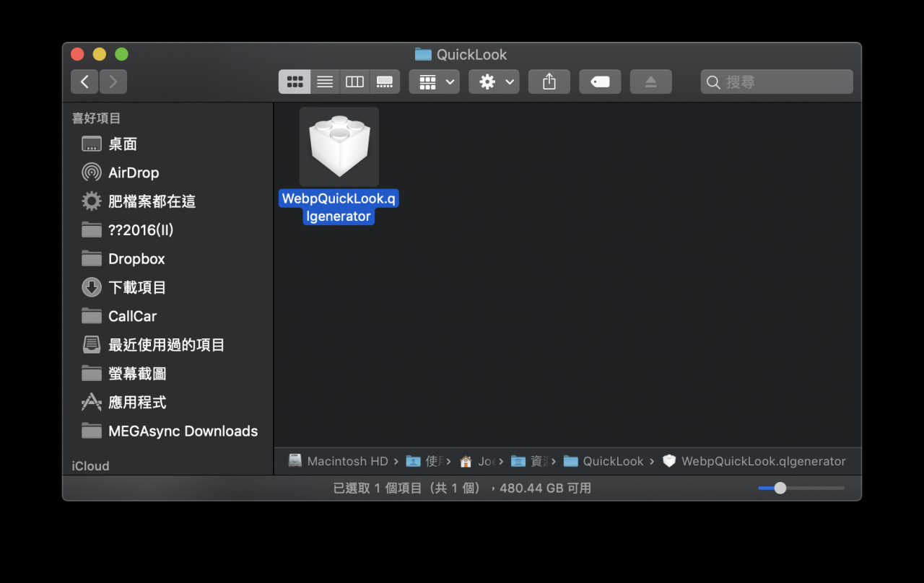Click the 最近使用過的項目 recents icon
The height and width of the screenshot is (583, 924).
pos(92,345)
